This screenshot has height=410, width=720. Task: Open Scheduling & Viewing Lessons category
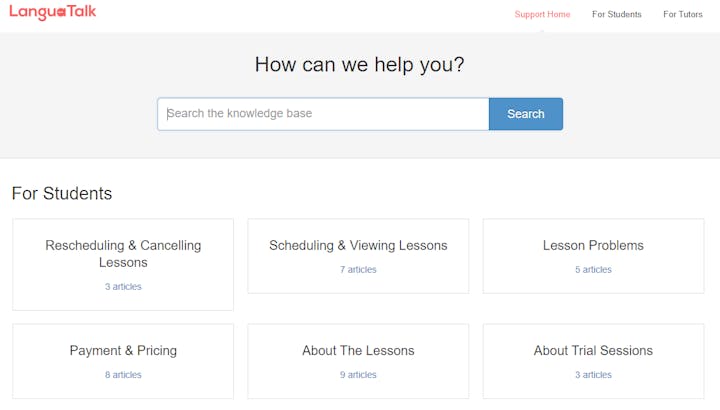point(358,245)
